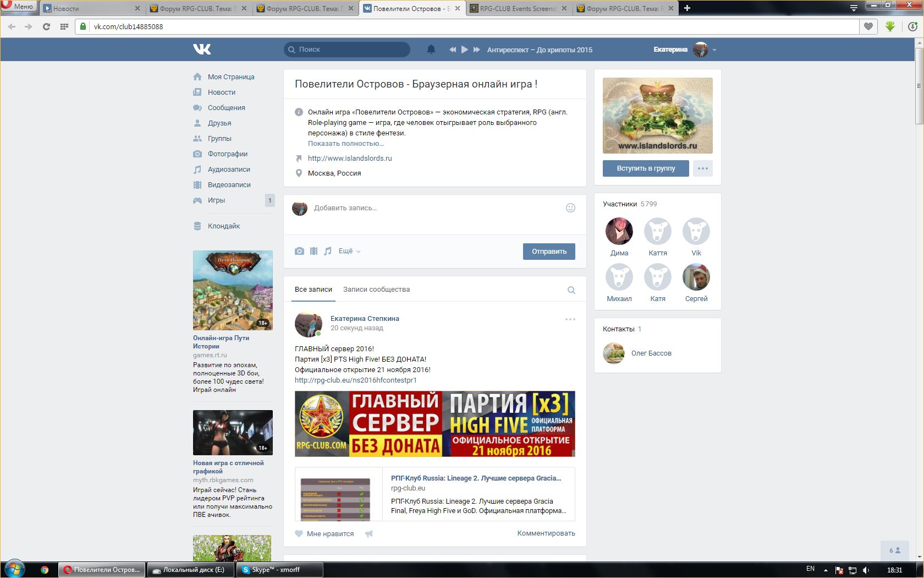This screenshot has height=578, width=924.
Task: Open the Екатерина profile dropdown menu
Action: (x=685, y=50)
